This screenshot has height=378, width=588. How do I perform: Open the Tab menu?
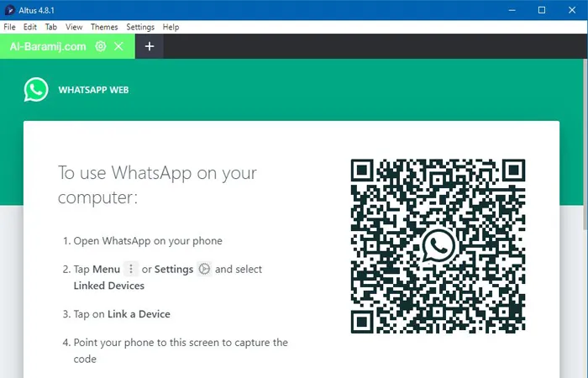pos(51,27)
